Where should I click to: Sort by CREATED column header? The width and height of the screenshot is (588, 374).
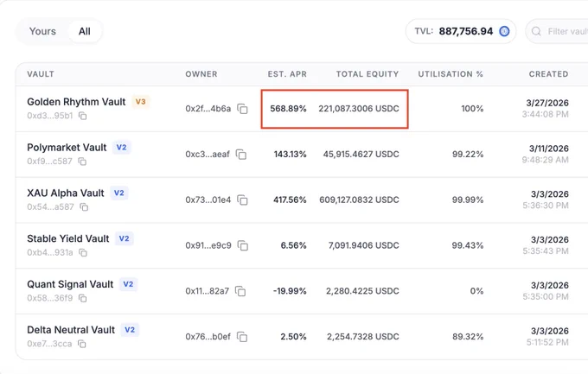tap(548, 74)
